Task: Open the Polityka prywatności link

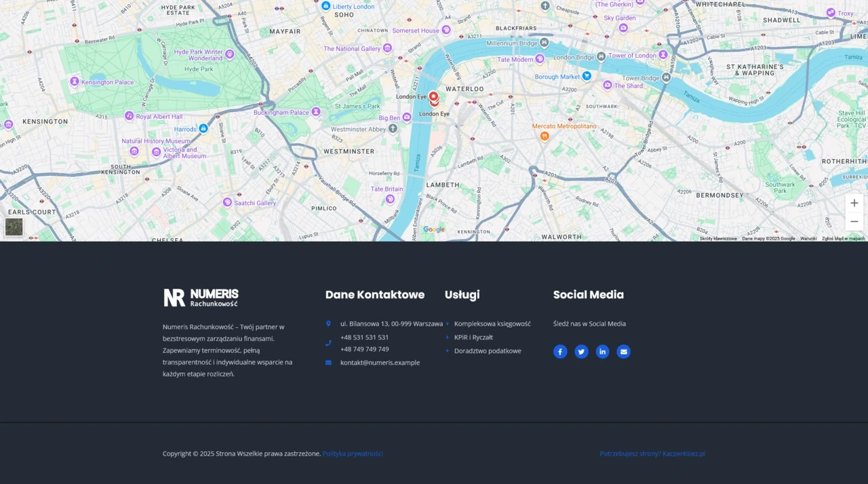Action: pos(353,453)
